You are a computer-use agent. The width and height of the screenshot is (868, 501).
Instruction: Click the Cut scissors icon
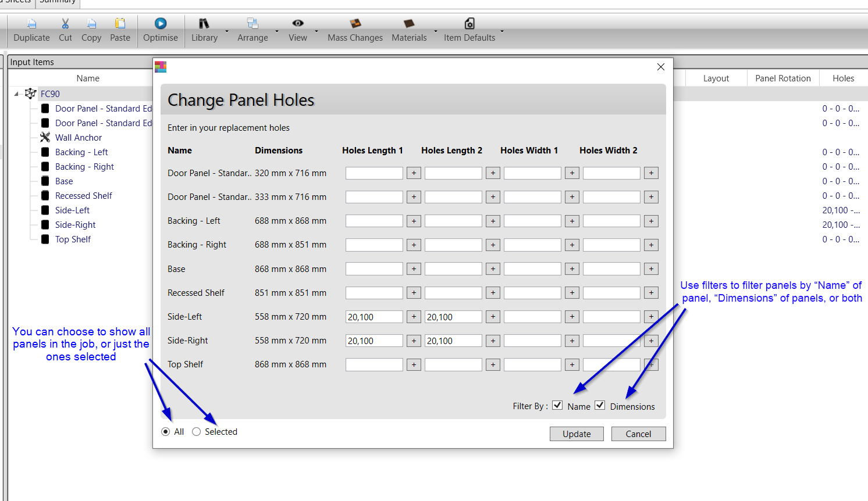tap(65, 24)
